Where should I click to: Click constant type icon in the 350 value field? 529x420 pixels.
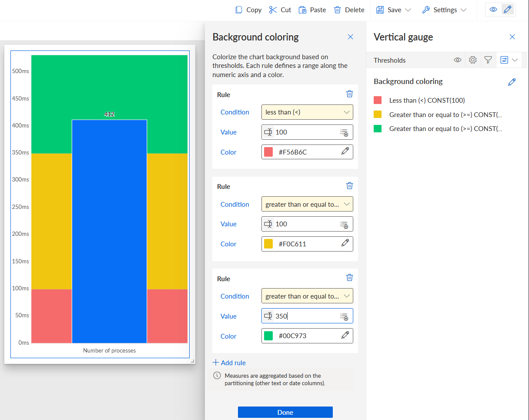268,316
